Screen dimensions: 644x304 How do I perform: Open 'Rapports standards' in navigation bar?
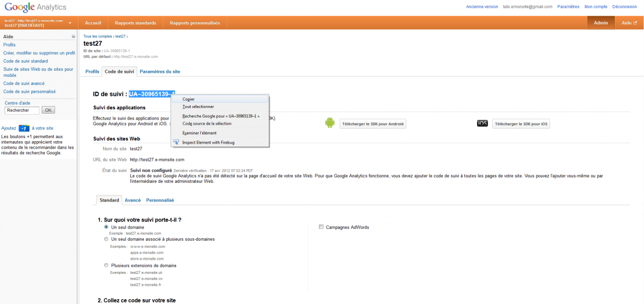coord(135,23)
